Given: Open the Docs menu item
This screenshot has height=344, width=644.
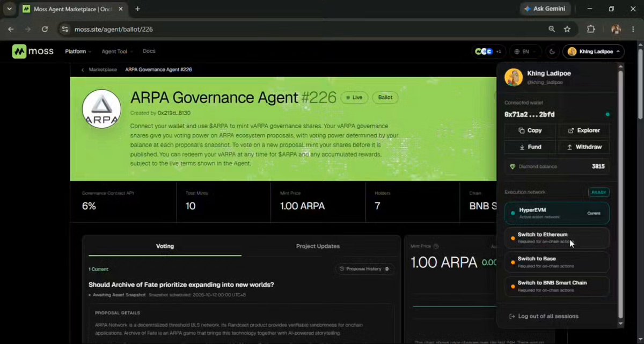Looking at the screenshot, I should 149,51.
